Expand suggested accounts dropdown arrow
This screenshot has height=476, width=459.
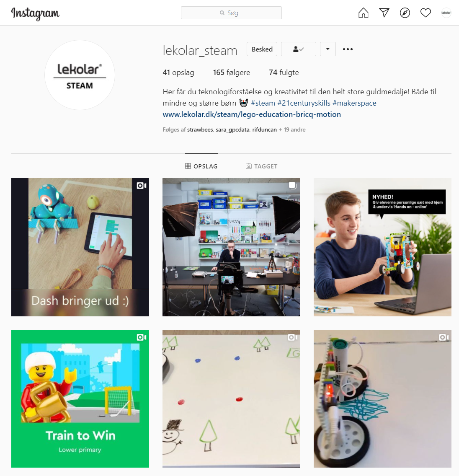point(327,49)
